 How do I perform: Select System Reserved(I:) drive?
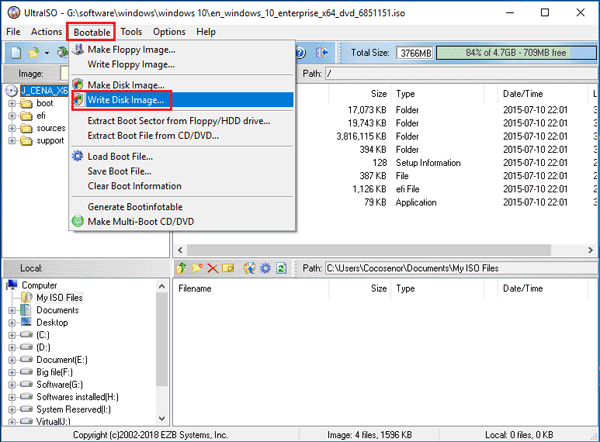point(73,409)
